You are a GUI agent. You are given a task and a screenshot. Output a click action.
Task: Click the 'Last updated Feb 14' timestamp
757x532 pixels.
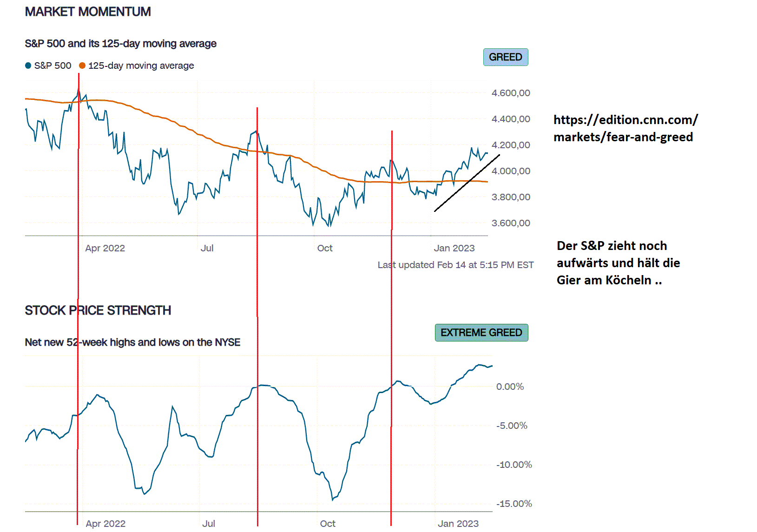click(455, 265)
